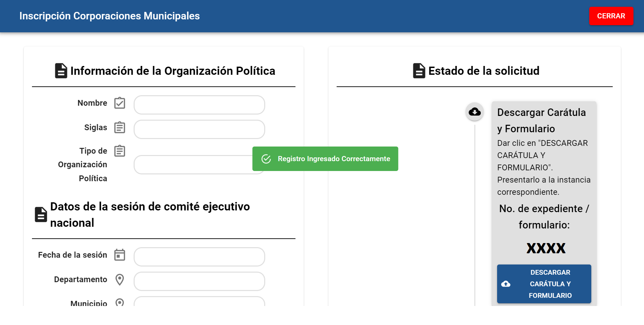Open the Municipio field
644x325 pixels.
pos(199,301)
